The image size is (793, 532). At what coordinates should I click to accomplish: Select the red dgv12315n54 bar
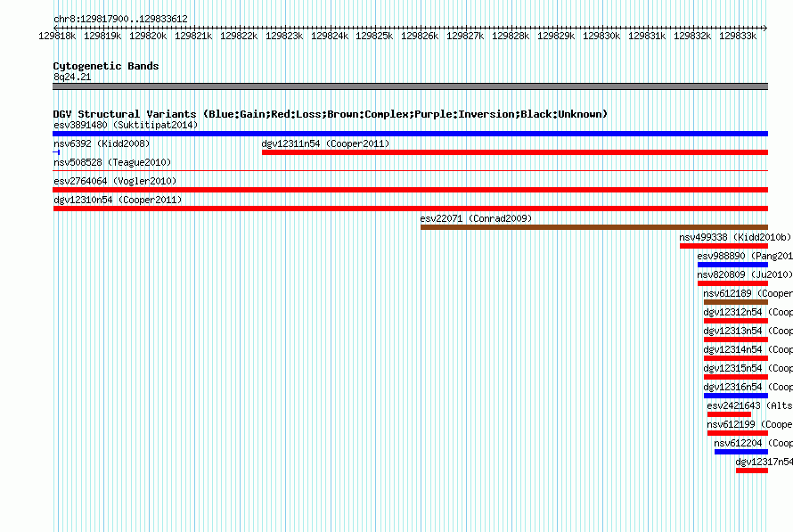(736, 377)
